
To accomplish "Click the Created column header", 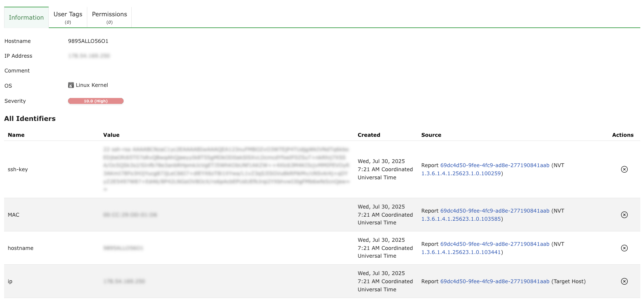I will (369, 135).
